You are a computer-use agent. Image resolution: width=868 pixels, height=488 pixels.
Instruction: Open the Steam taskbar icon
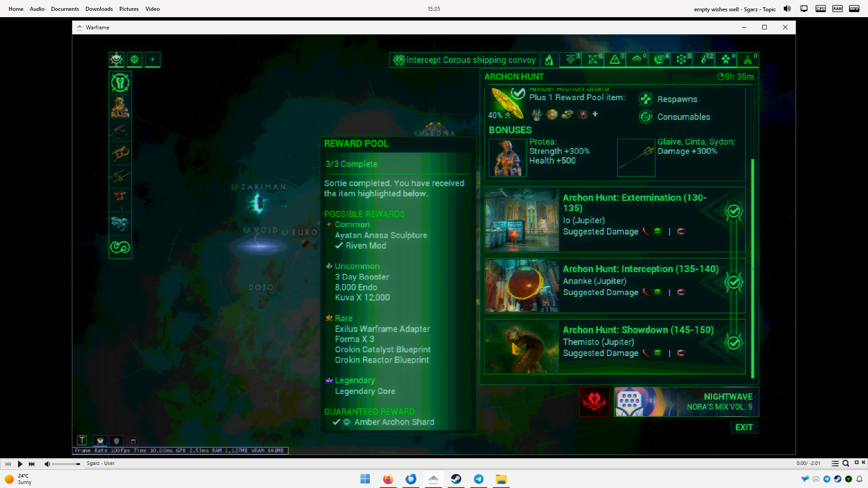click(456, 479)
